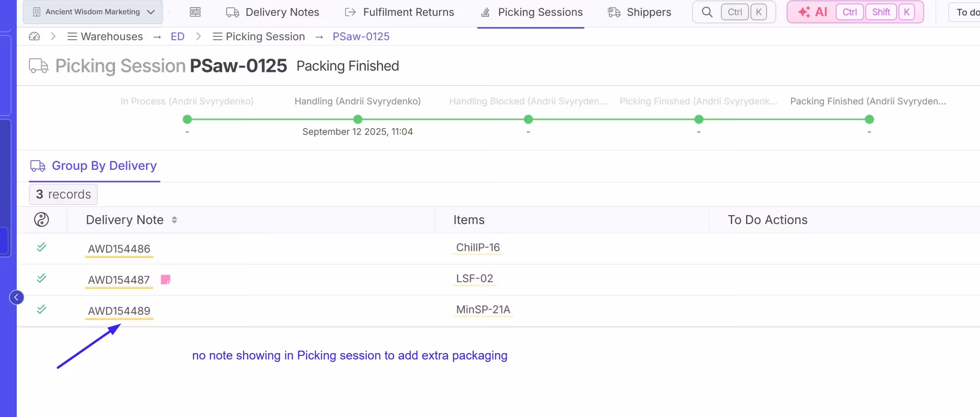Click the dashboard gauge icon in breadcrumb
The width and height of the screenshot is (980, 417).
pyautogui.click(x=34, y=36)
